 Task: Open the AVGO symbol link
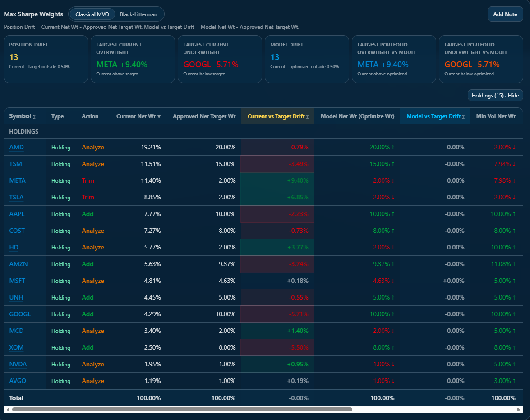(x=18, y=380)
